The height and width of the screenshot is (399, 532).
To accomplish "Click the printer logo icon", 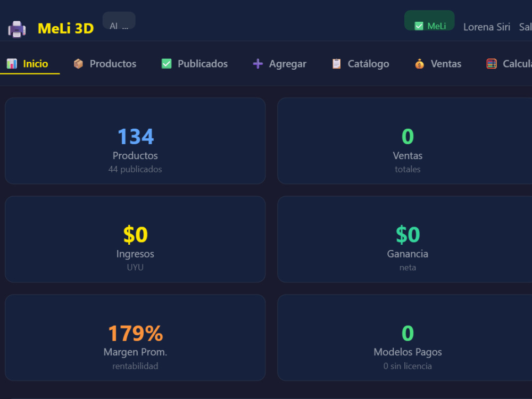I will coord(16,29).
